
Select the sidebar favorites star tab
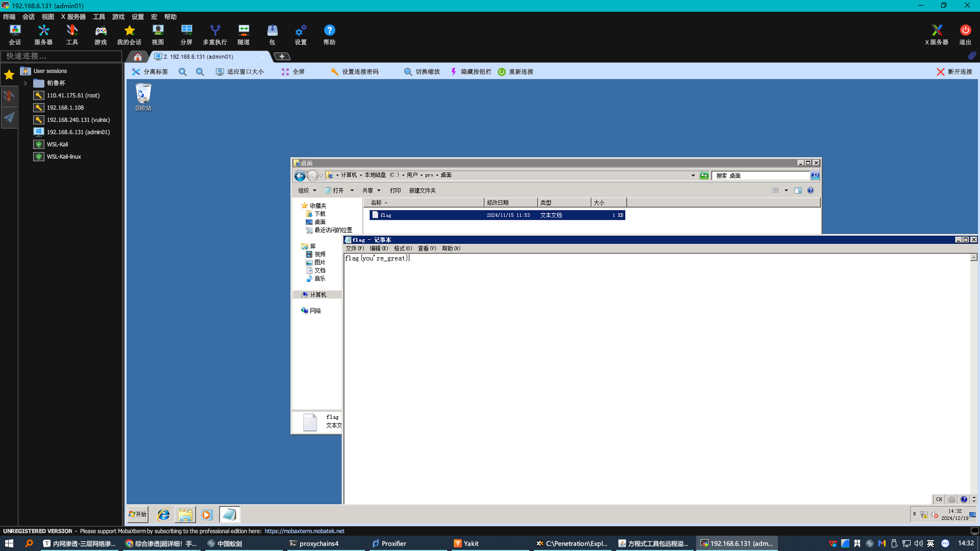(9, 75)
